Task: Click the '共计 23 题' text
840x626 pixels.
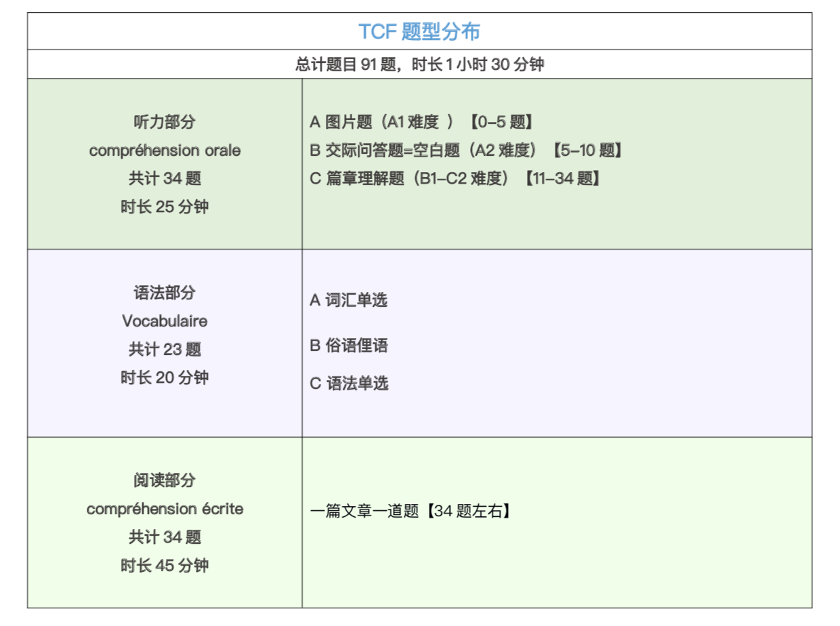Action: [x=165, y=350]
